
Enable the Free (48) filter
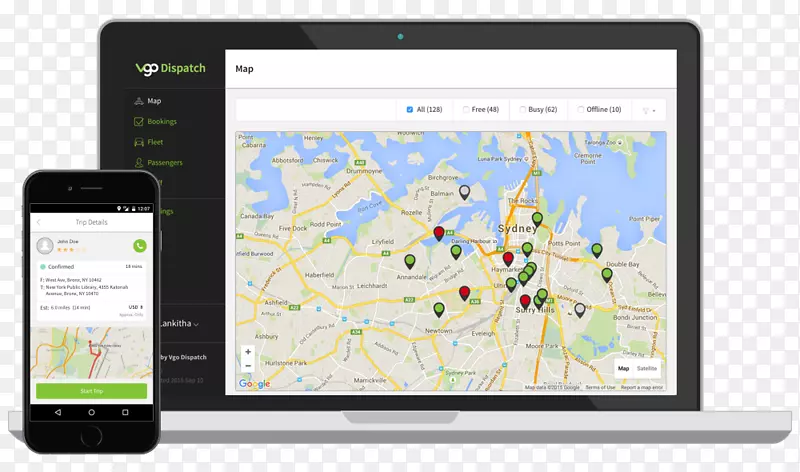(466, 109)
